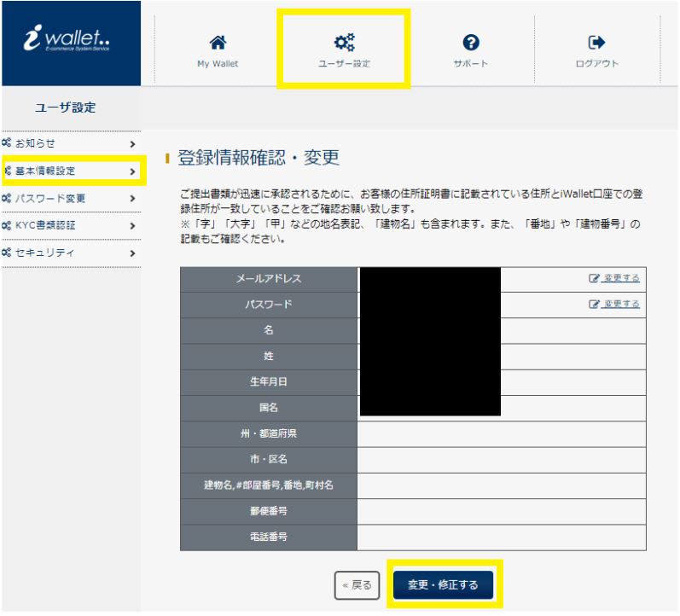
Task: Click edit pencil icon in パスワード row
Action: [594, 304]
